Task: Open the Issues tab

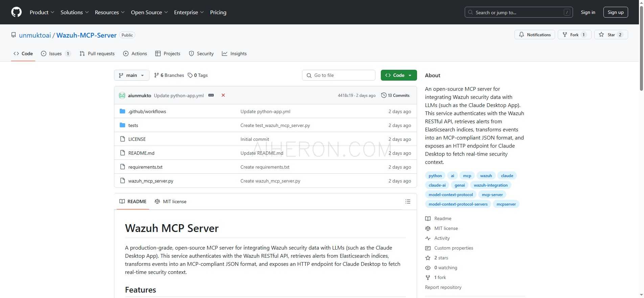Action: coord(55,54)
